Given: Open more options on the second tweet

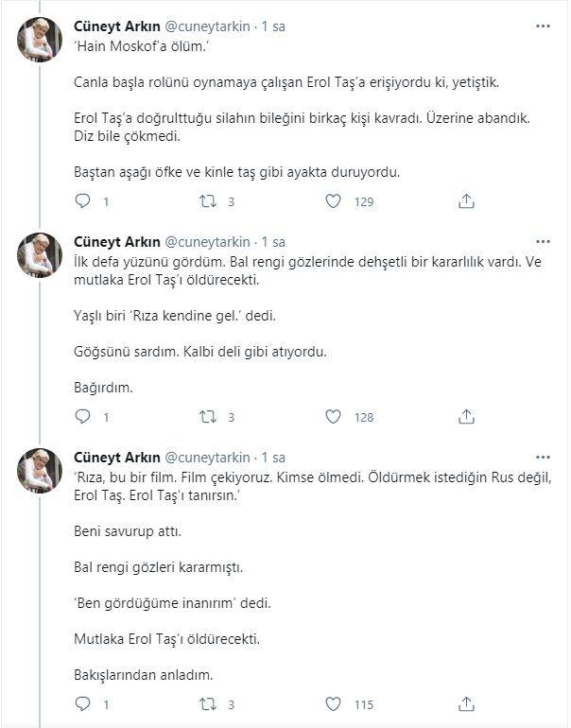Looking at the screenshot, I should 543,242.
